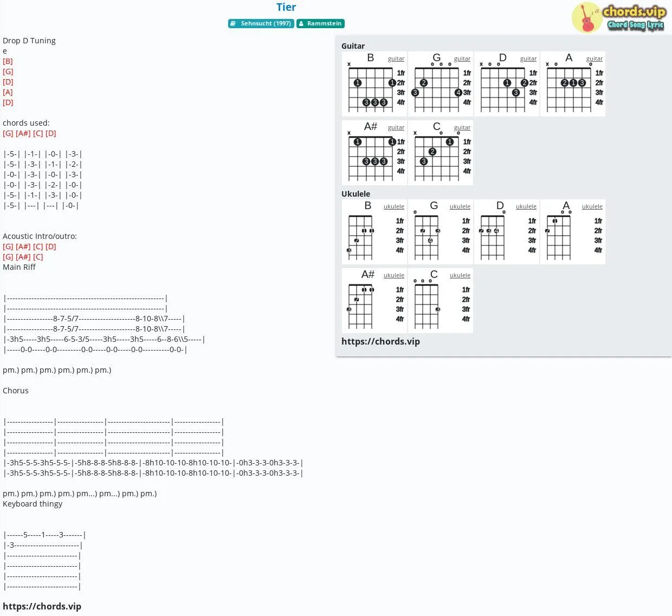Click the 'chords used:' label

point(26,123)
